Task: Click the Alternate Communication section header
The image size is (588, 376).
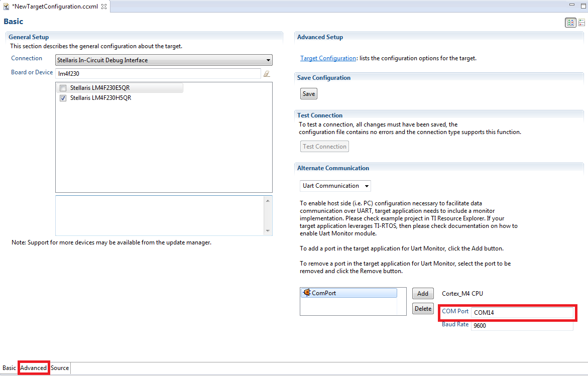Action: (333, 168)
